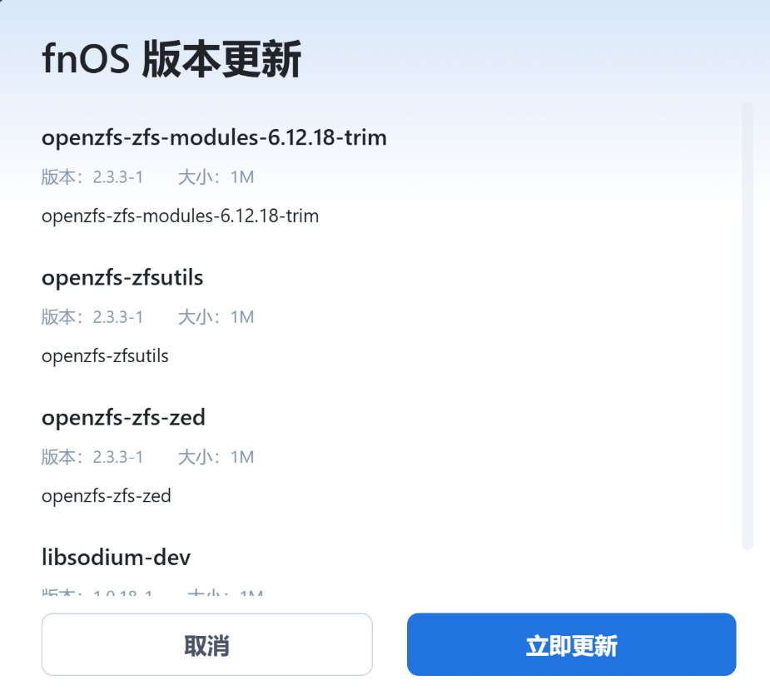Select the bold openzfs-zfs-zed package heading

pos(123,417)
